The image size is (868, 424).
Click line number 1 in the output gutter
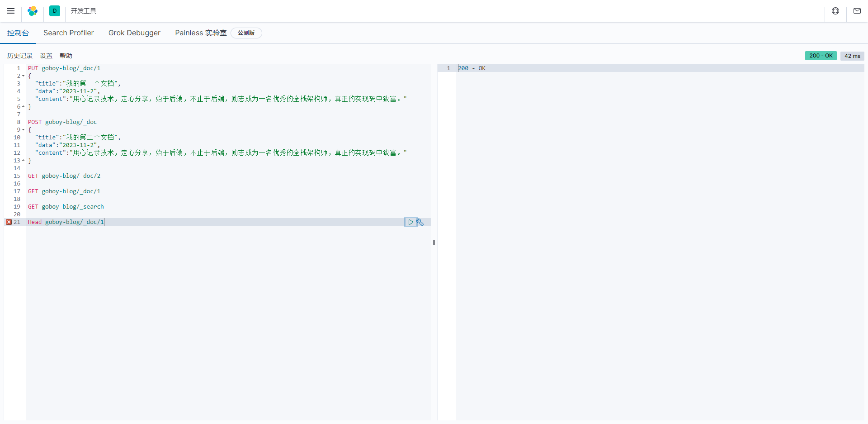point(448,68)
